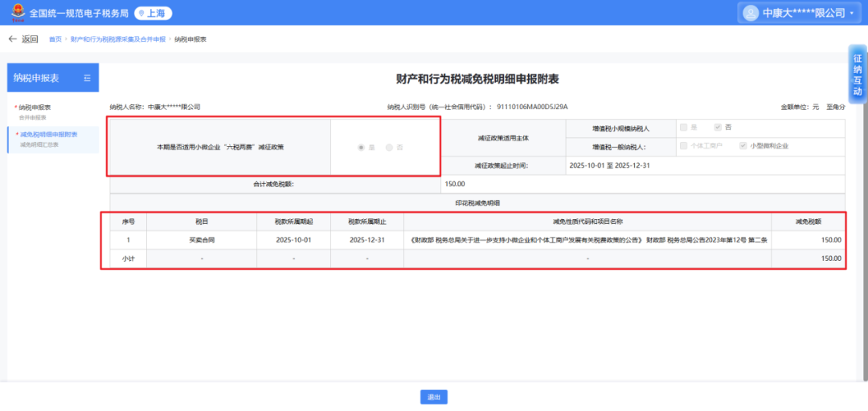The image size is (868, 411).
Task: Click 减征政策适用主体 cell
Action: point(503,137)
